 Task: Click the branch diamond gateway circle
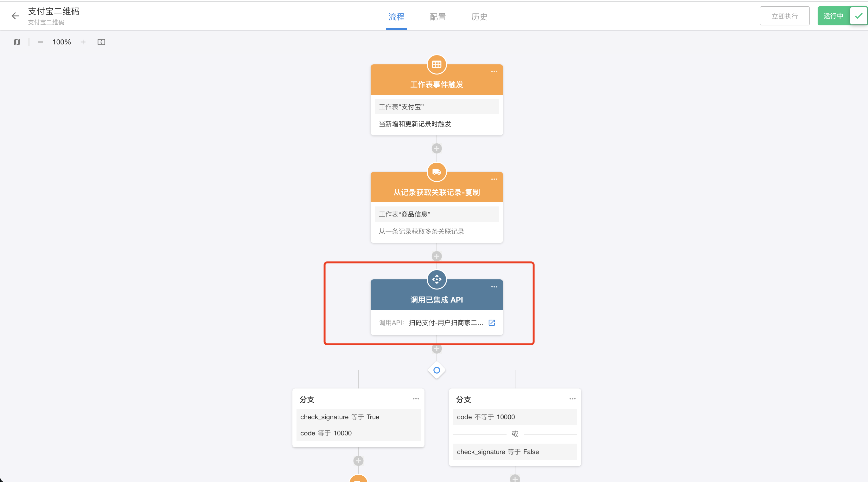(436, 370)
